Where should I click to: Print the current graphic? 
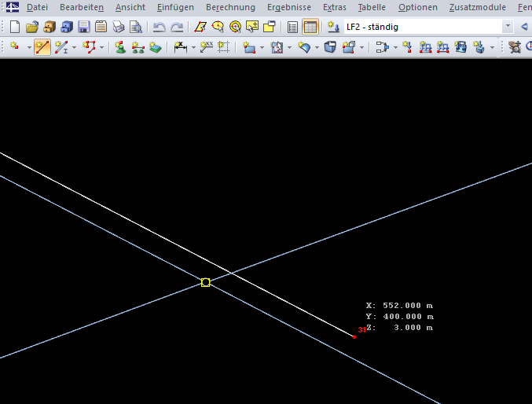click(x=119, y=27)
